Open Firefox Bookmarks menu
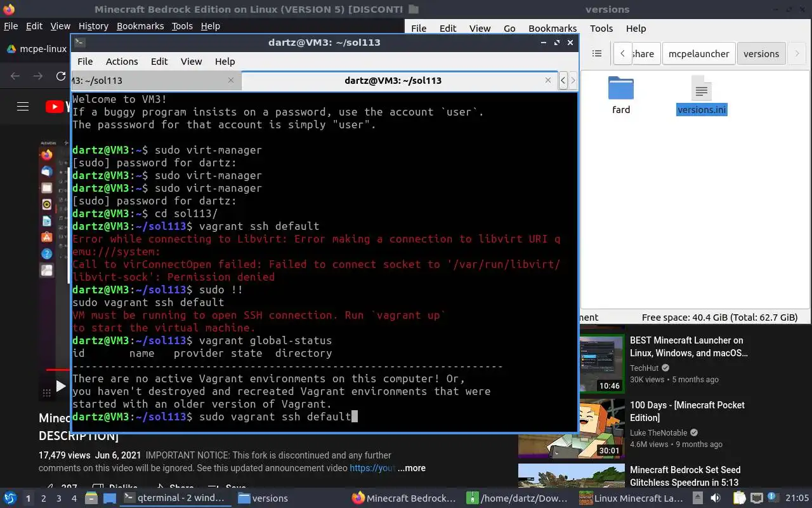 coord(140,26)
